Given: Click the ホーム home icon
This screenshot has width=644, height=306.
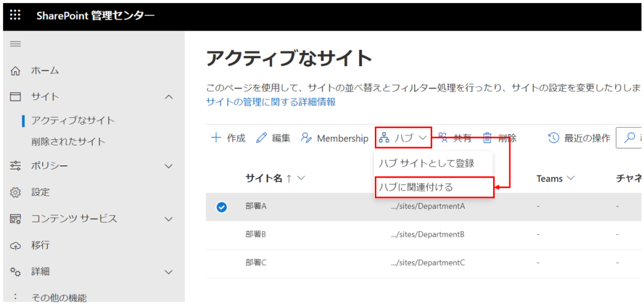Looking at the screenshot, I should [x=16, y=71].
